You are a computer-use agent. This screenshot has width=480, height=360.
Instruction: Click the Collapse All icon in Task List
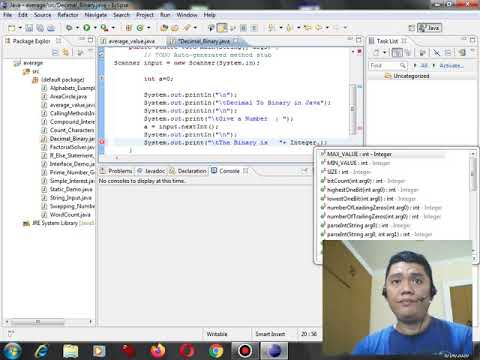448,52
